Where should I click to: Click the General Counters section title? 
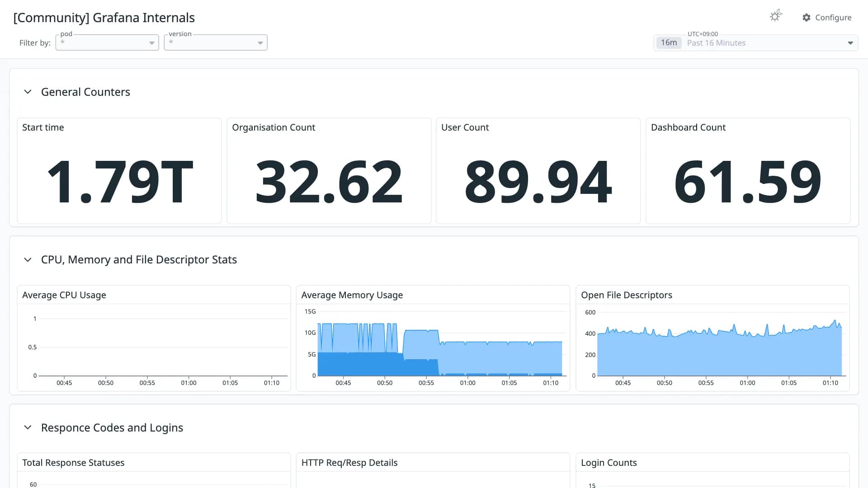pyautogui.click(x=85, y=92)
